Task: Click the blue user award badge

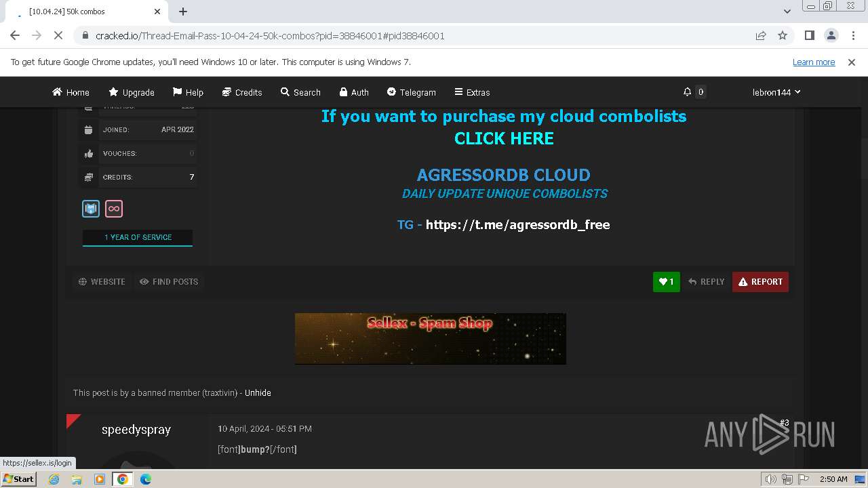Action: pyautogui.click(x=91, y=209)
